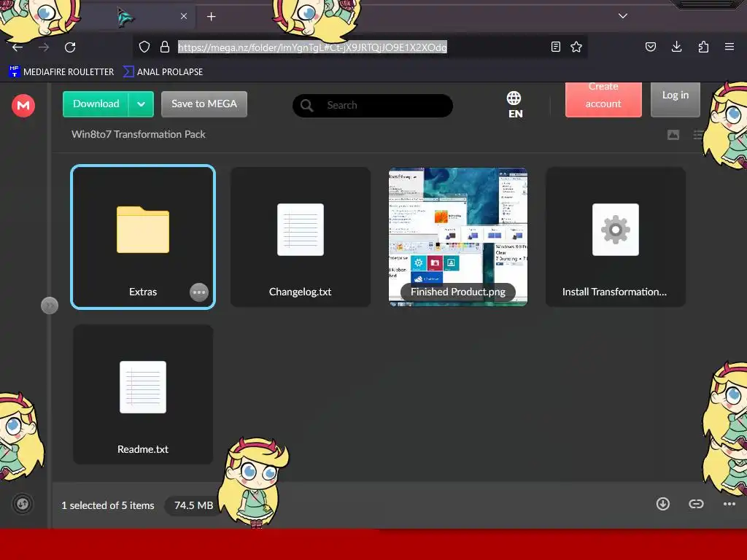Select the Finished Product.png image
This screenshot has height=560, width=747.
click(458, 237)
